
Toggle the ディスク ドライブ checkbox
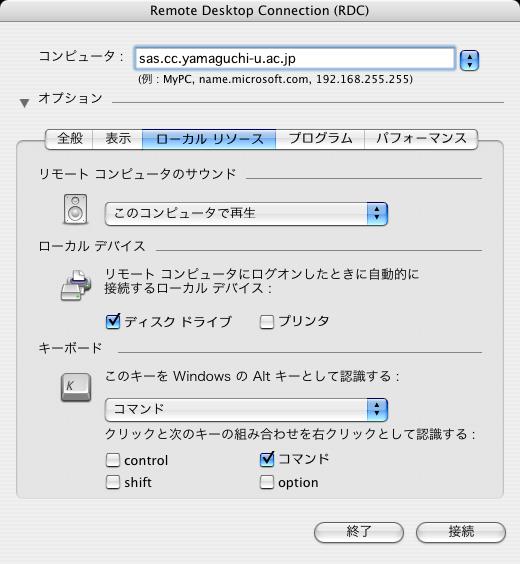click(113, 322)
